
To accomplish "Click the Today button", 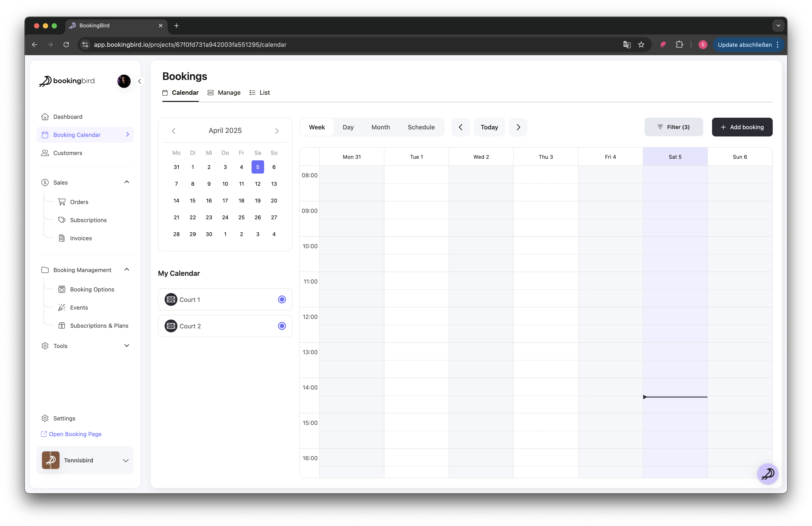I will (489, 127).
